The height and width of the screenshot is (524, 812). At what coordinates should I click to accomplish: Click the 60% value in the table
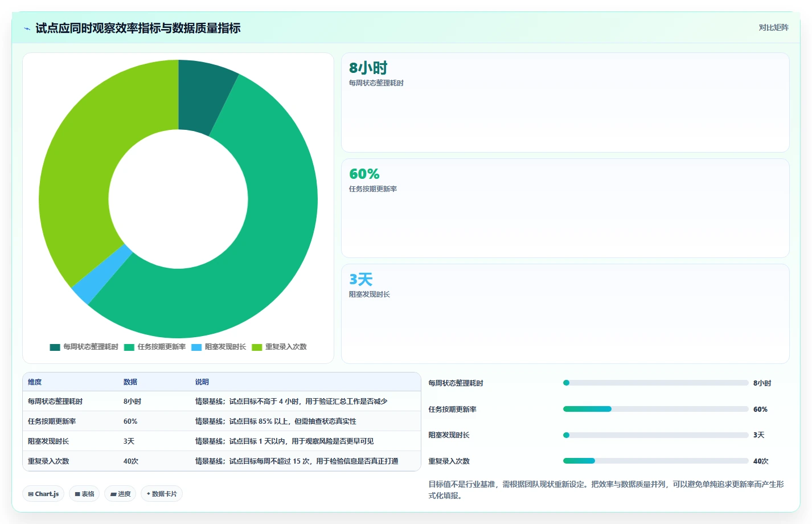tap(130, 421)
